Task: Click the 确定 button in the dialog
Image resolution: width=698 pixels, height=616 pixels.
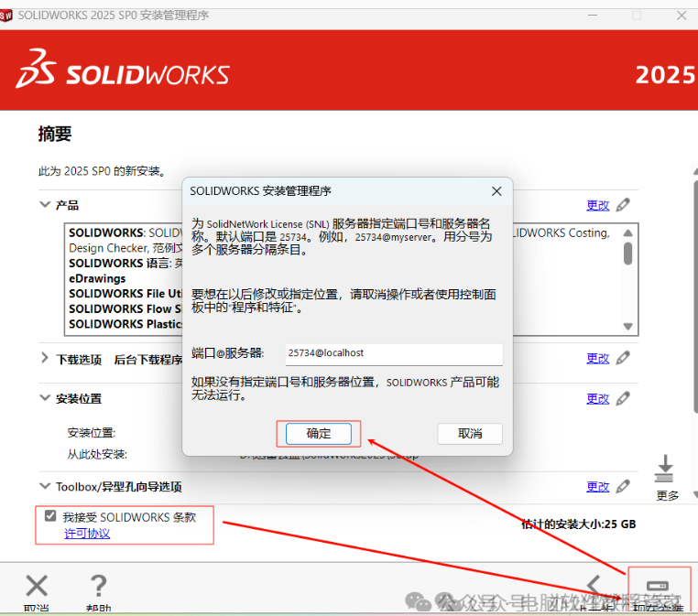Action: pyautogui.click(x=318, y=433)
